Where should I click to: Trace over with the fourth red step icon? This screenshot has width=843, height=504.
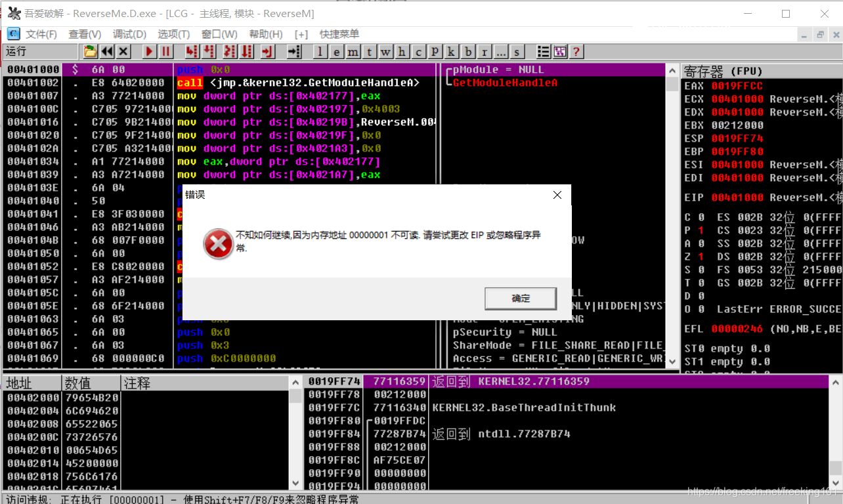247,51
